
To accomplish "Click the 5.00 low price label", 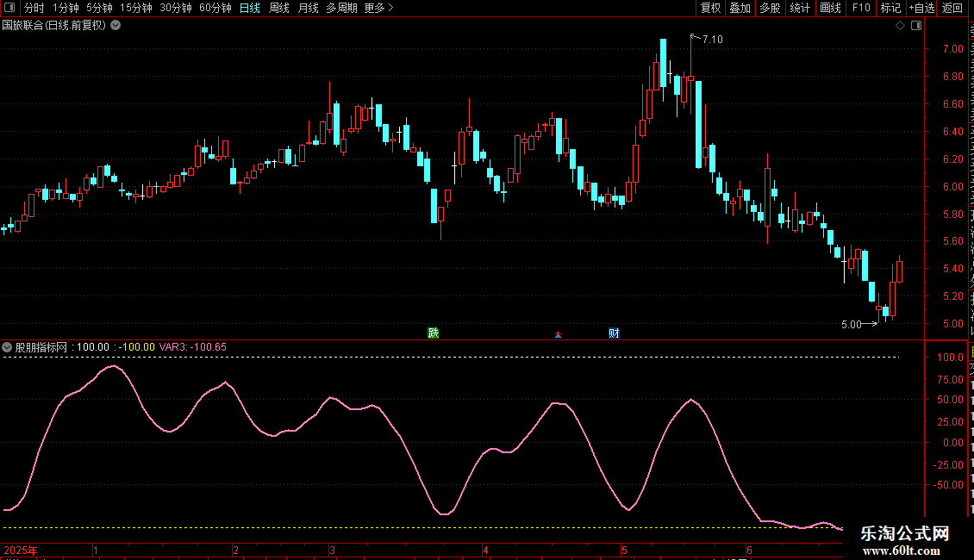I will (x=852, y=324).
